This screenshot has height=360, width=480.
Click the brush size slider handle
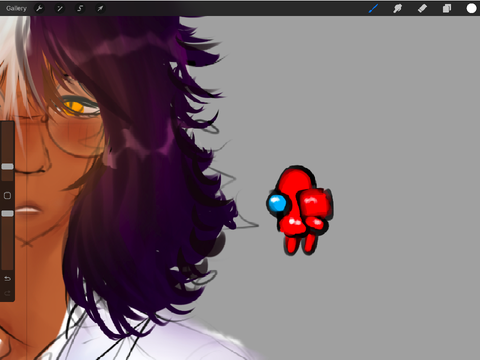coord(7,166)
